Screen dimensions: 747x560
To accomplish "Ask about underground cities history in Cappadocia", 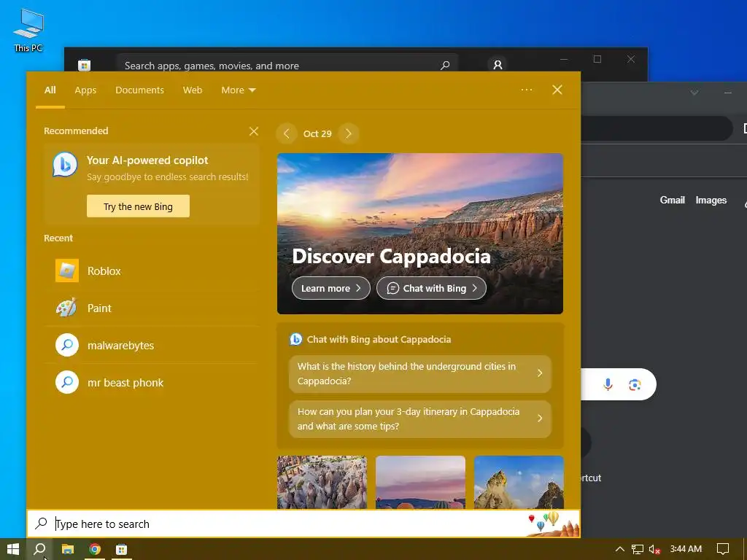I will (x=419, y=374).
